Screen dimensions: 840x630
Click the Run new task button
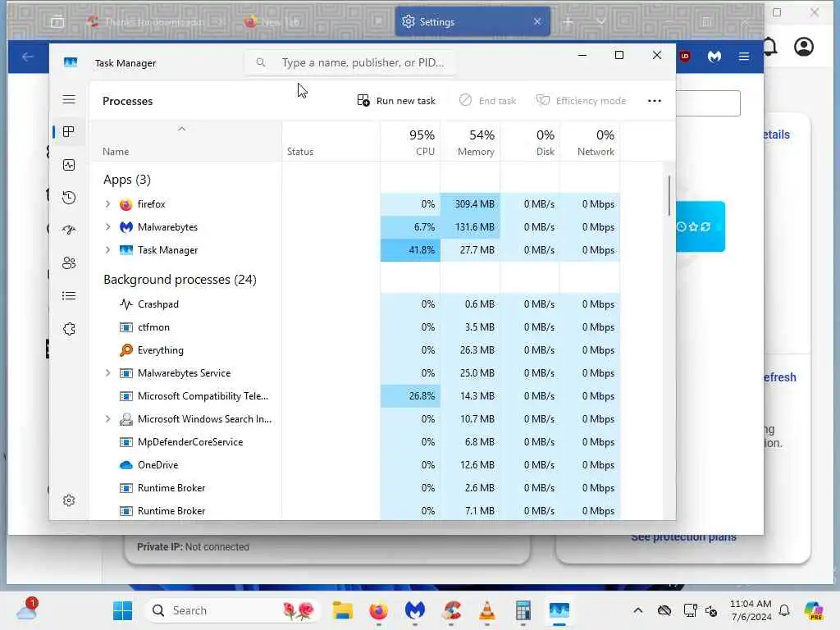click(x=396, y=101)
